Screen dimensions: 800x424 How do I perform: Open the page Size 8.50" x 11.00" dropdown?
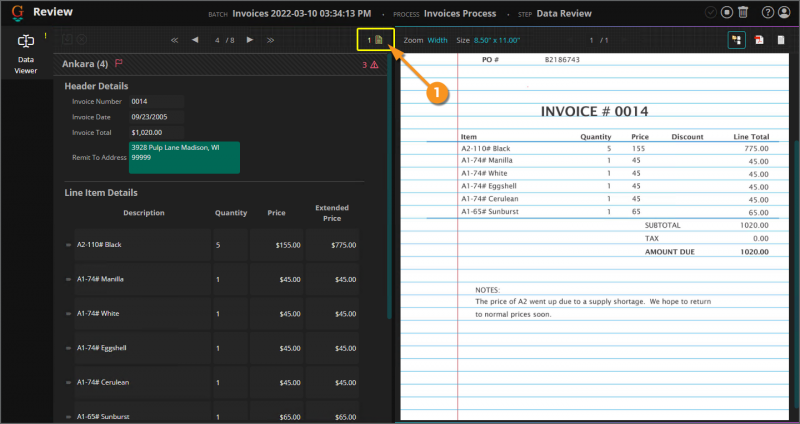click(496, 40)
